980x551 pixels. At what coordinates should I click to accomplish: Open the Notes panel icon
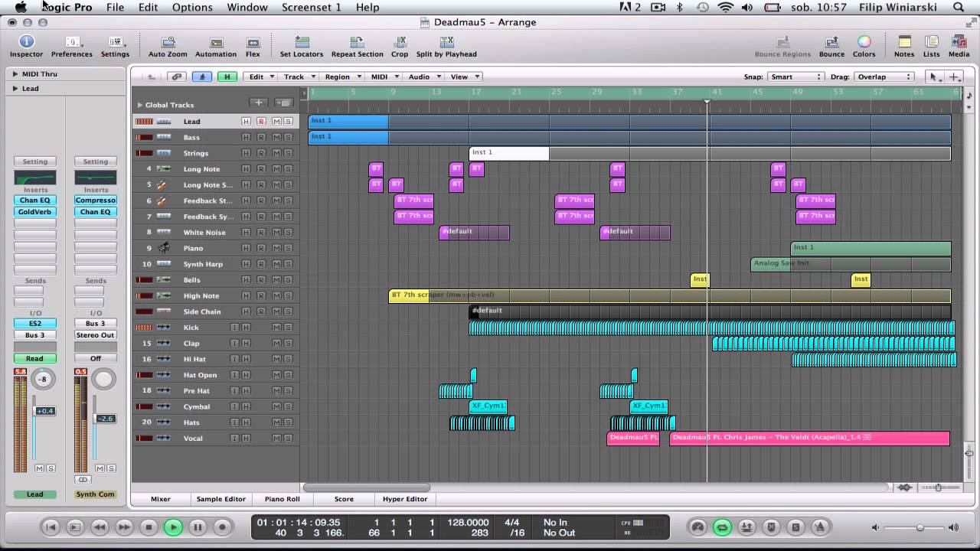tap(904, 42)
